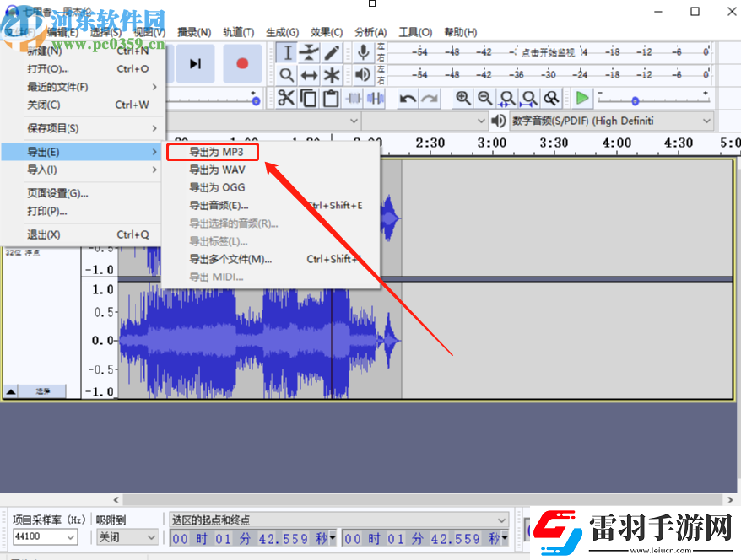
Task: Open the 摄录(N) transport menu
Action: (x=194, y=32)
